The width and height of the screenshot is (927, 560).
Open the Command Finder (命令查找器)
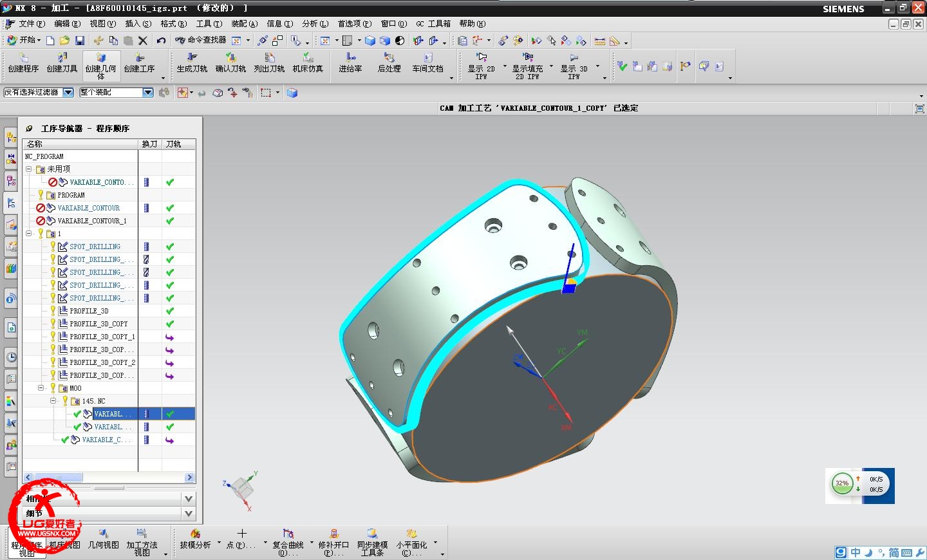click(x=201, y=40)
